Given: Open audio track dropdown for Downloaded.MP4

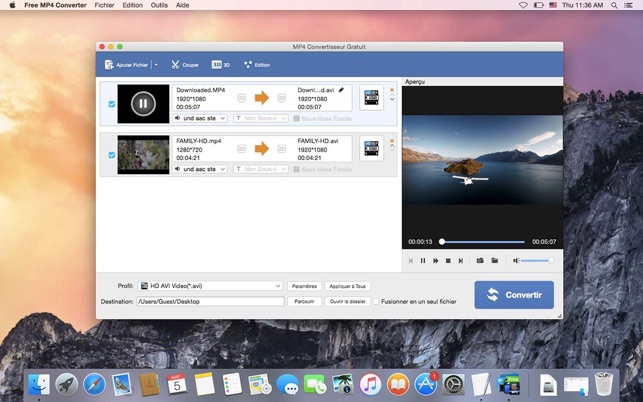Looking at the screenshot, I should click(200, 118).
